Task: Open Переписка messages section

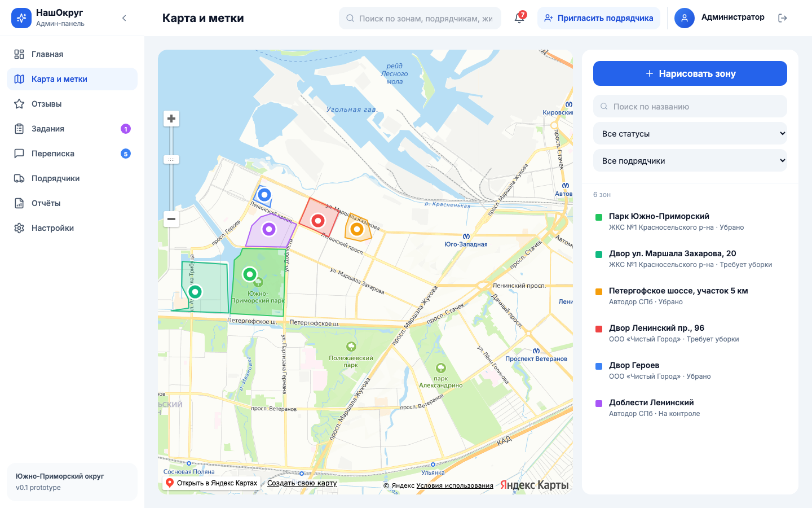Action: point(72,154)
